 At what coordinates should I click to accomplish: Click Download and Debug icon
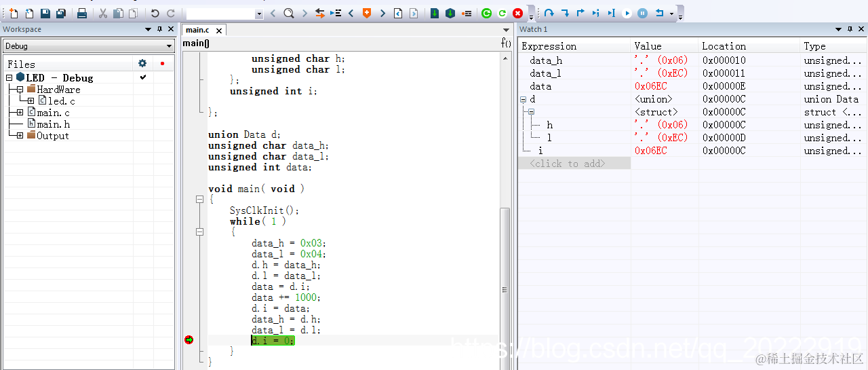[435, 14]
